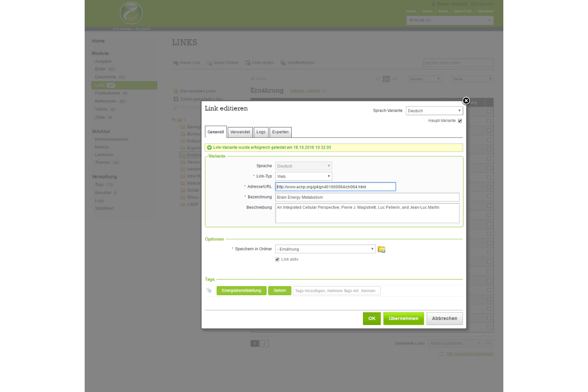Click the Veröffentlichen toolbar icon
The image size is (588, 392).
[x=283, y=63]
